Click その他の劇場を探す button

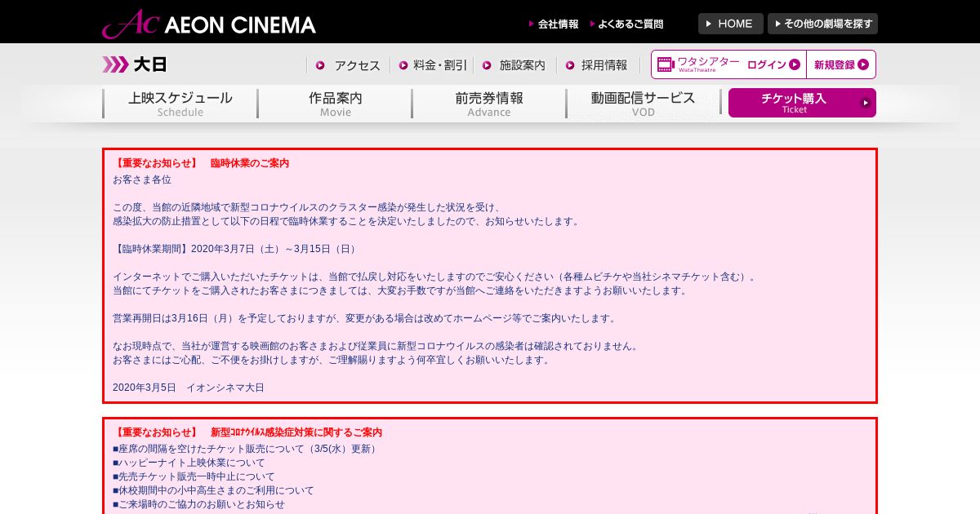pyautogui.click(x=822, y=24)
